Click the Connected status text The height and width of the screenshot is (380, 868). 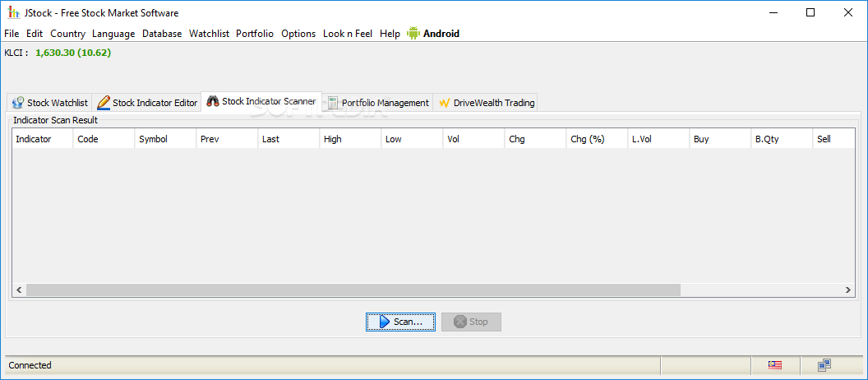click(30, 365)
